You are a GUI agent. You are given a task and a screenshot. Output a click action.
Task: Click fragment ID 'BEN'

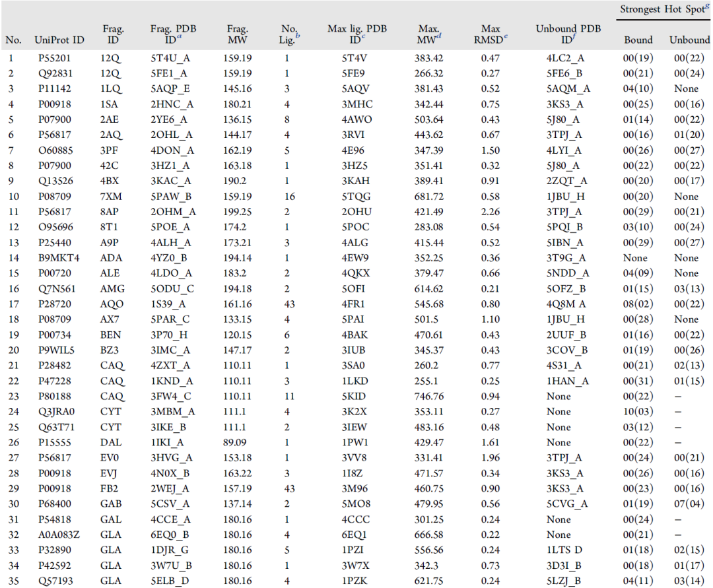tap(110, 335)
